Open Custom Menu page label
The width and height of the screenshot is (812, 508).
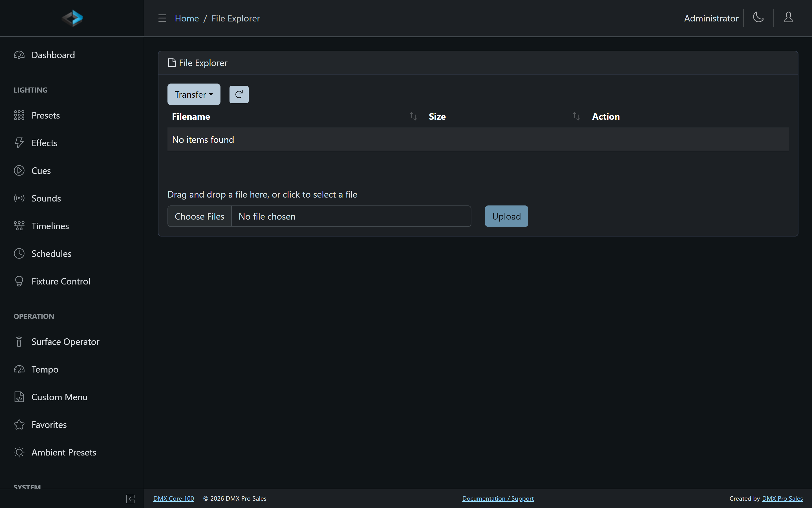pyautogui.click(x=59, y=397)
